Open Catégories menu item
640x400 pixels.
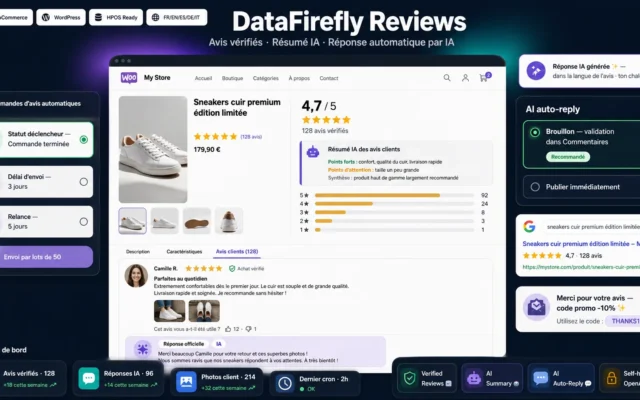[266, 78]
